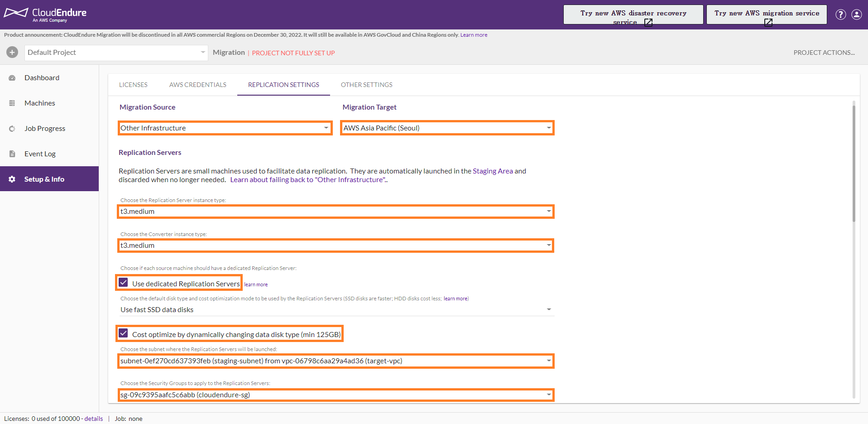The height and width of the screenshot is (424, 868).
Task: Click the Job: none status text
Action: pos(129,419)
